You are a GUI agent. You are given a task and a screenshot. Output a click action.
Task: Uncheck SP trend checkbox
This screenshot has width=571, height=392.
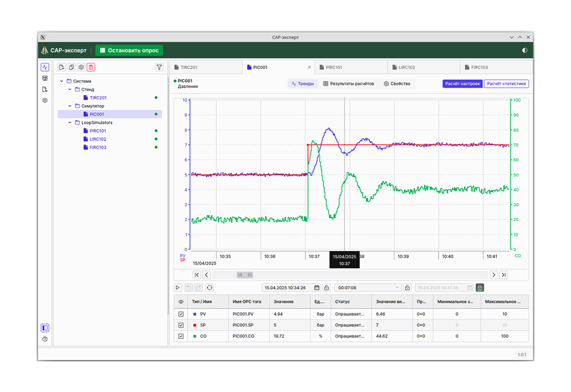pyautogui.click(x=181, y=325)
